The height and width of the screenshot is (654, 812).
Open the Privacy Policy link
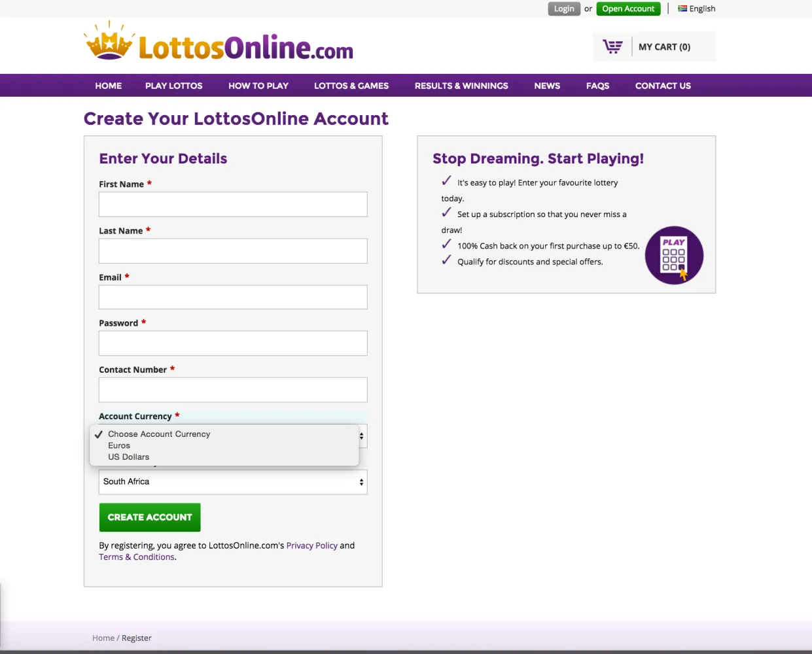coord(312,545)
